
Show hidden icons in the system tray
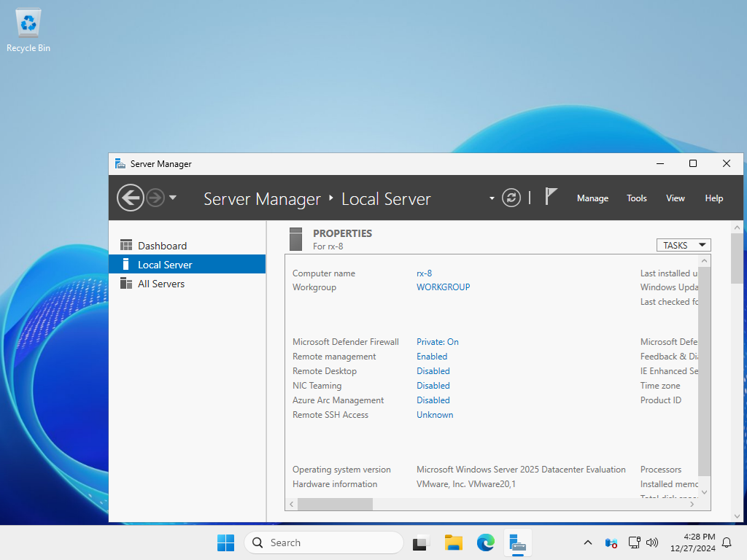pyautogui.click(x=588, y=542)
